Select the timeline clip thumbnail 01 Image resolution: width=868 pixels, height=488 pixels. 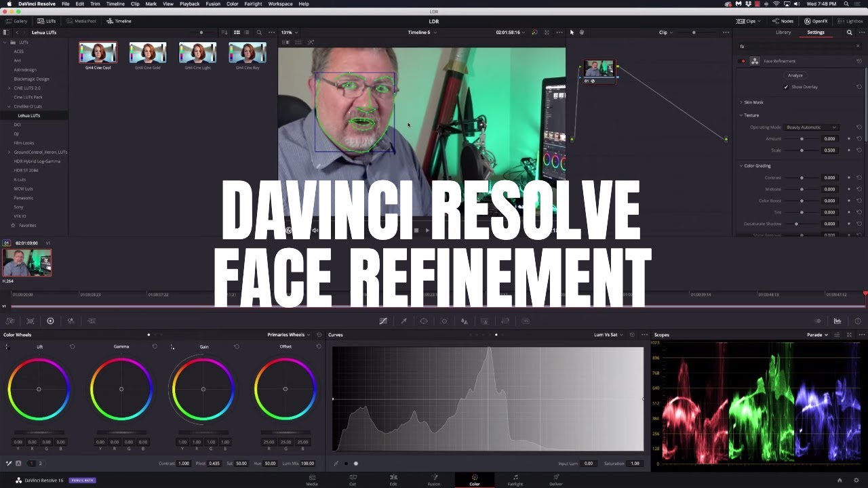26,262
